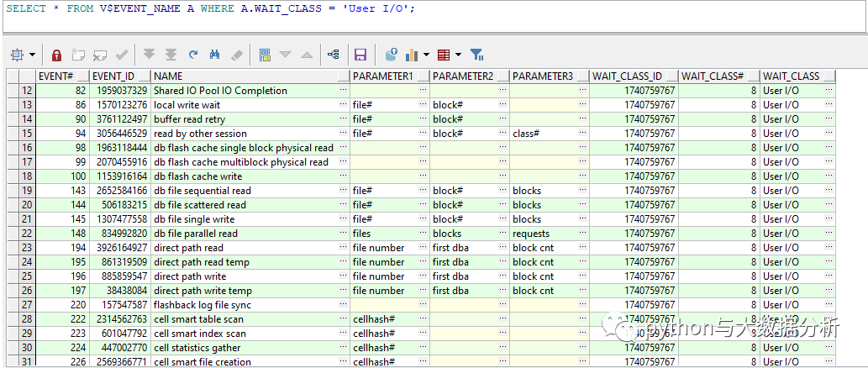Click the 'db file single write' cell

(250, 219)
